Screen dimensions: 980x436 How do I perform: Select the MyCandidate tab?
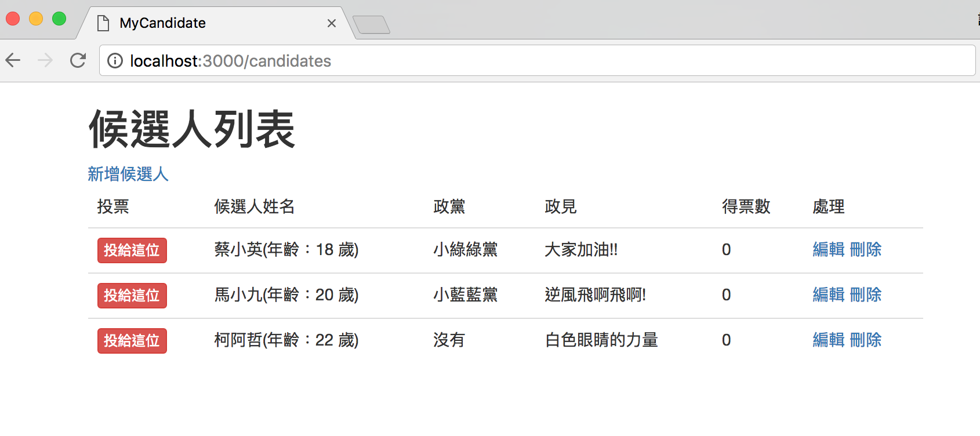click(203, 23)
